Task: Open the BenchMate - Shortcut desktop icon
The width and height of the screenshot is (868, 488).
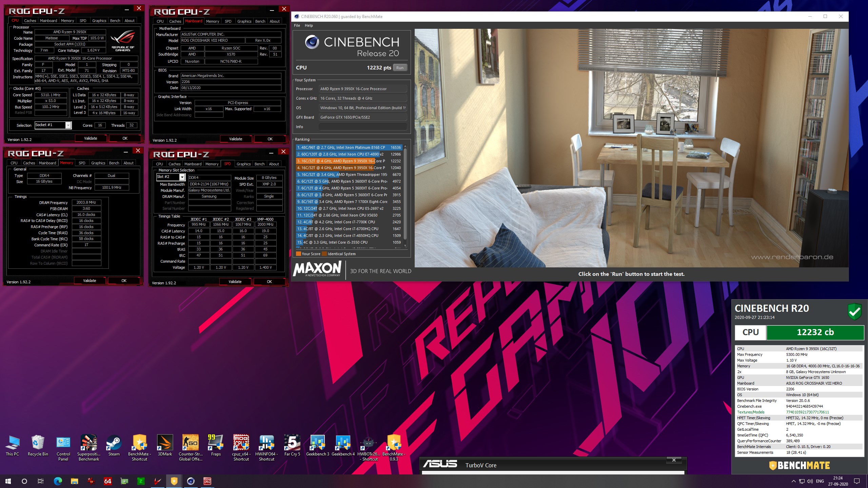Action: (x=139, y=448)
